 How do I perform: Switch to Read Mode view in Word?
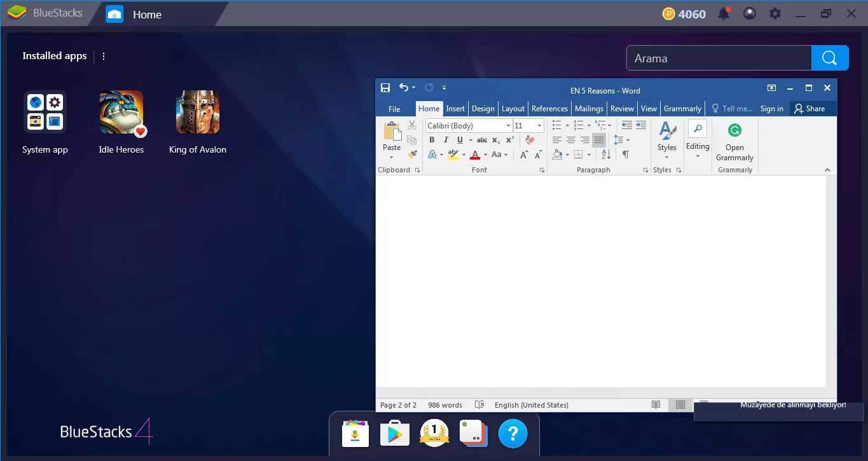[x=656, y=405]
